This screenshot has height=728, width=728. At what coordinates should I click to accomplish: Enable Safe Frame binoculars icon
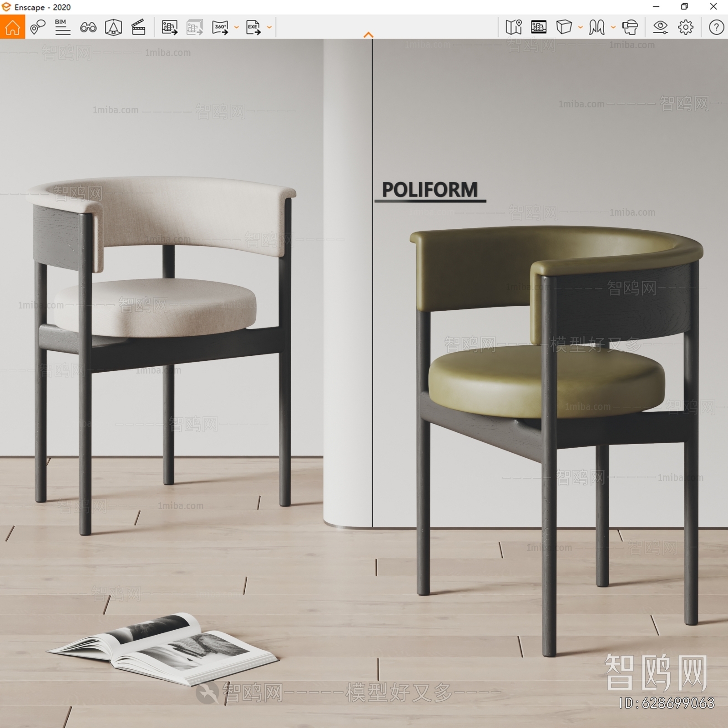point(88,28)
